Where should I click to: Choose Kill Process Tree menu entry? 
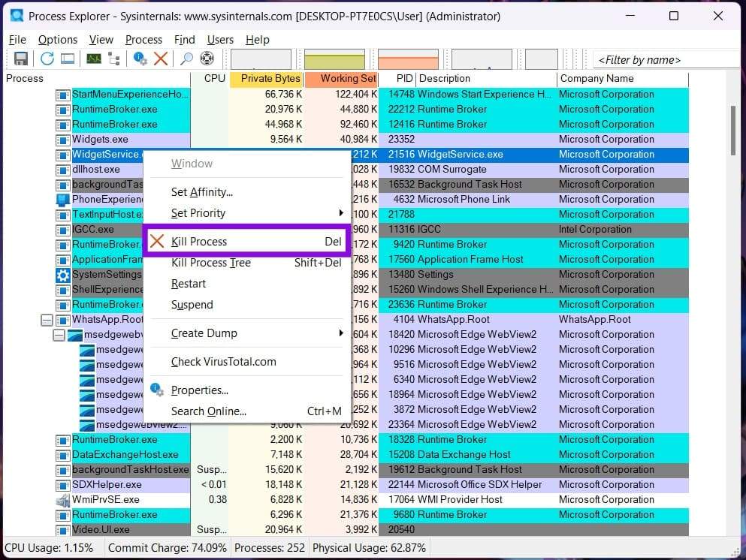[x=246, y=263]
